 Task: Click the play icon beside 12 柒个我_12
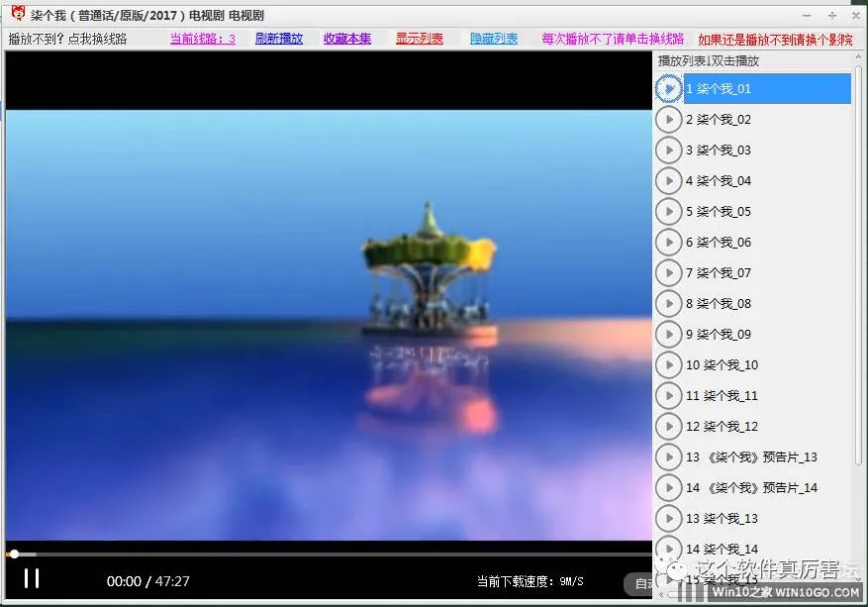[x=668, y=427]
